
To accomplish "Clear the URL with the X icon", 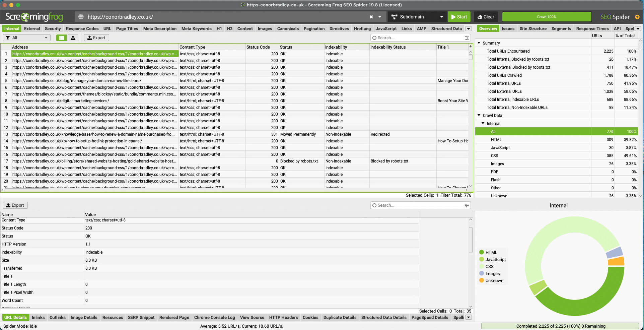I will (371, 17).
